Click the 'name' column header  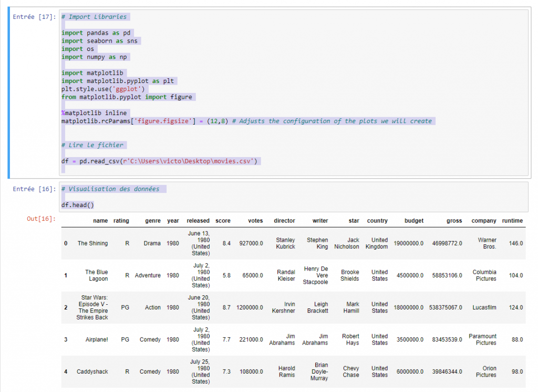[100, 221]
